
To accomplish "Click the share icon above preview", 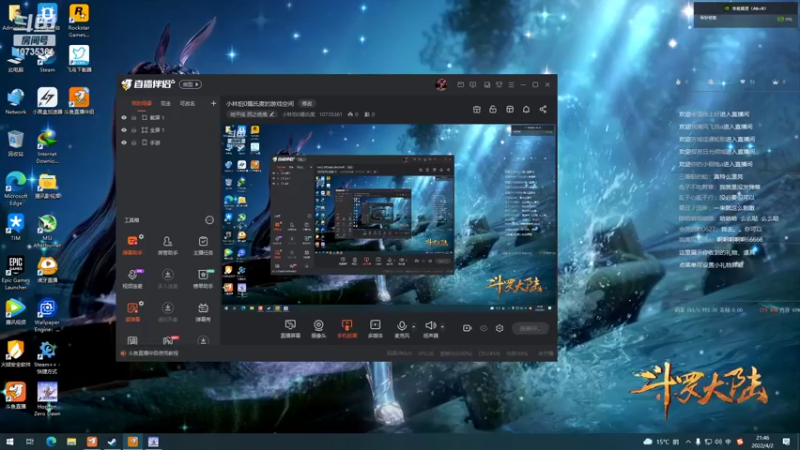I will 543,109.
